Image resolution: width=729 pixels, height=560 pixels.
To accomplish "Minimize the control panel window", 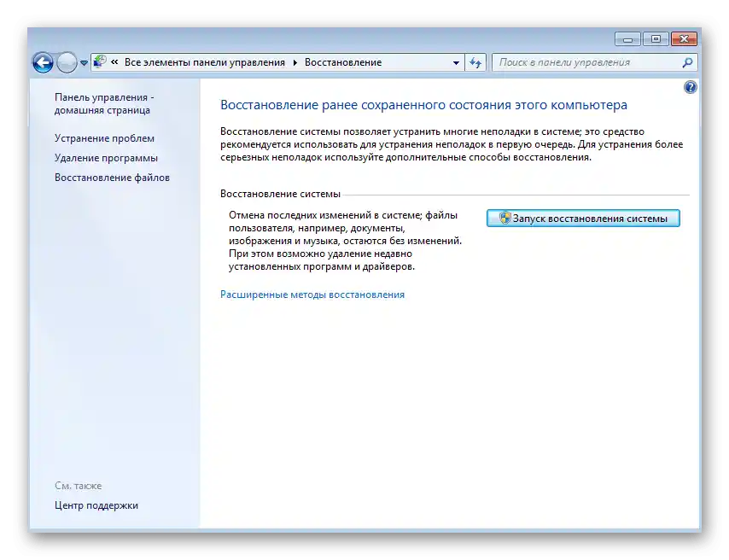I will pos(627,39).
